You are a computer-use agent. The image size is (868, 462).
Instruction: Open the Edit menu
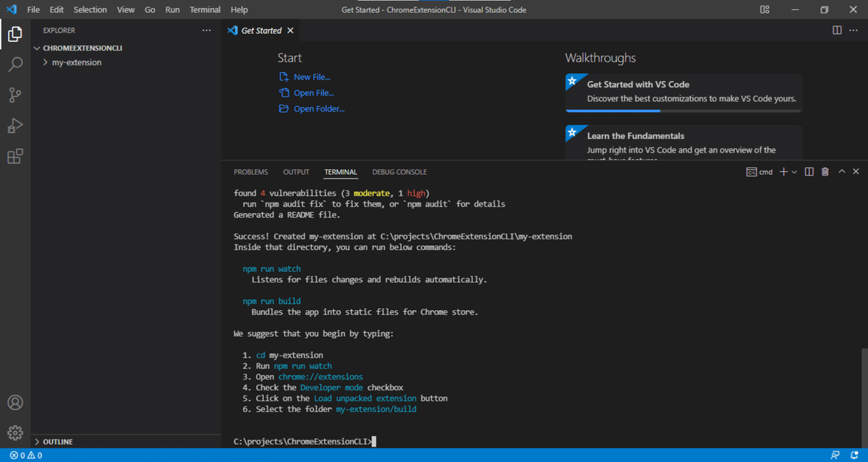56,9
